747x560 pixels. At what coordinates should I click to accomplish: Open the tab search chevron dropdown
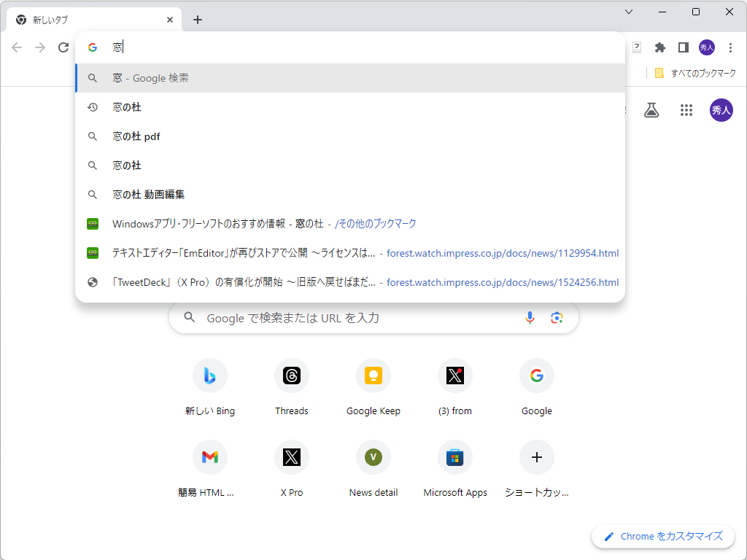(629, 12)
